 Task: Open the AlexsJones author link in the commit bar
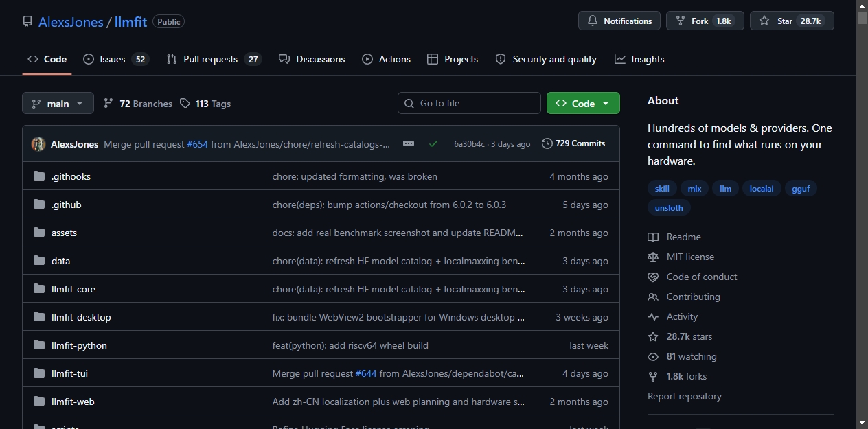[74, 144]
